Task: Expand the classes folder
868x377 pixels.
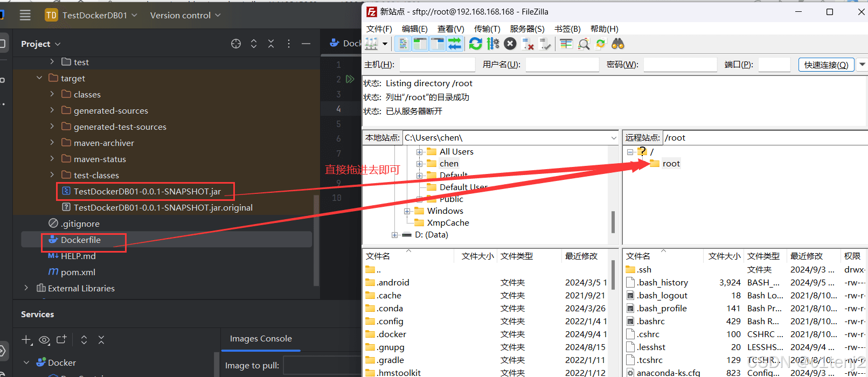Action: pyautogui.click(x=52, y=94)
